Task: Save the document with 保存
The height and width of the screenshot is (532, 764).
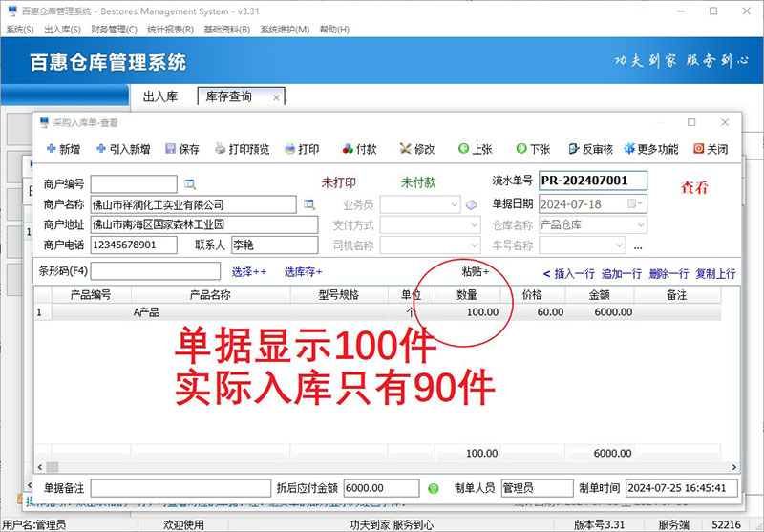Action: [182, 149]
